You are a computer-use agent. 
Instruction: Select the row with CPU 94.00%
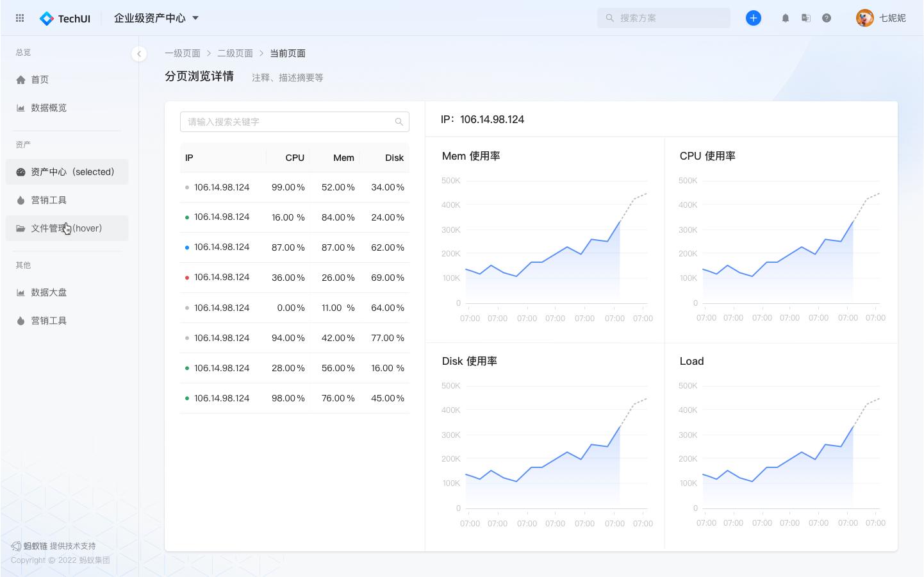coord(295,338)
